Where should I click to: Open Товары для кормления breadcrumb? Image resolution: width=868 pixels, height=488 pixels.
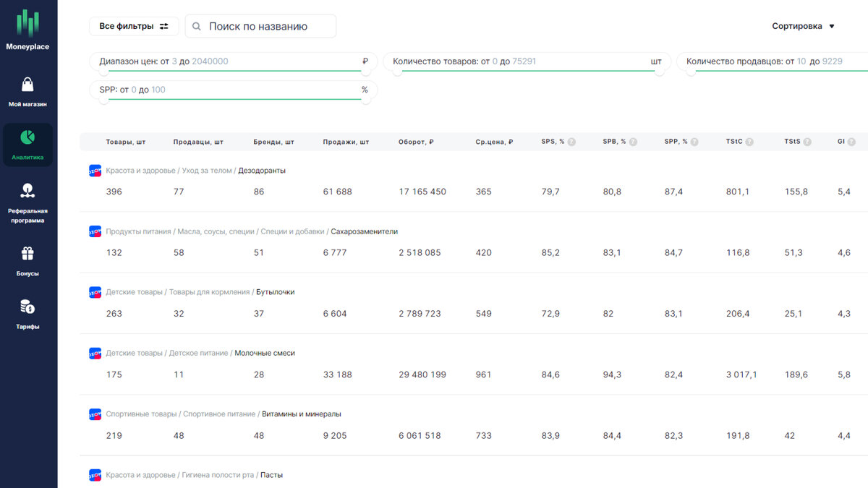coord(209,292)
